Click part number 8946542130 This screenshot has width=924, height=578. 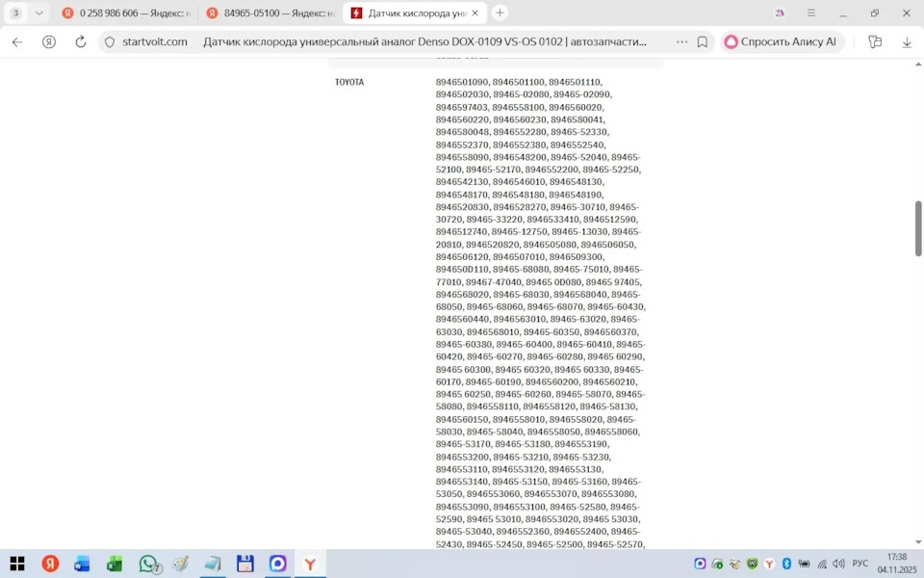point(462,182)
